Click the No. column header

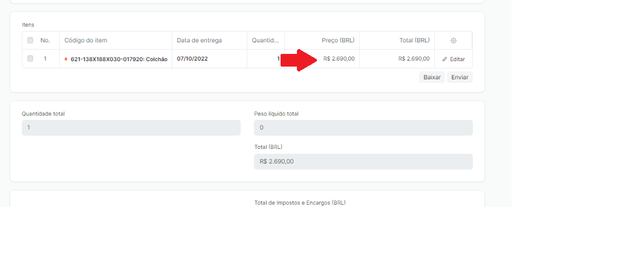(x=45, y=41)
